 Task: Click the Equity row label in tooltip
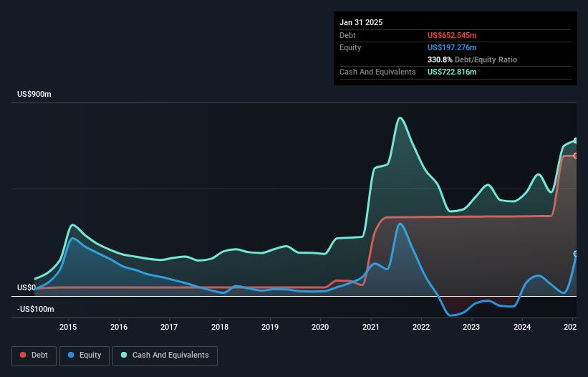[350, 47]
